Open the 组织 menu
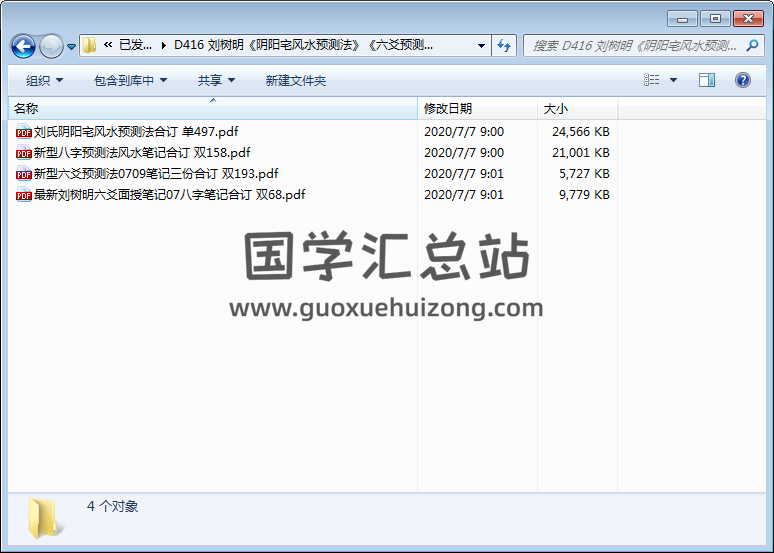Screen dimensions: 774x553 pyautogui.click(x=44, y=80)
